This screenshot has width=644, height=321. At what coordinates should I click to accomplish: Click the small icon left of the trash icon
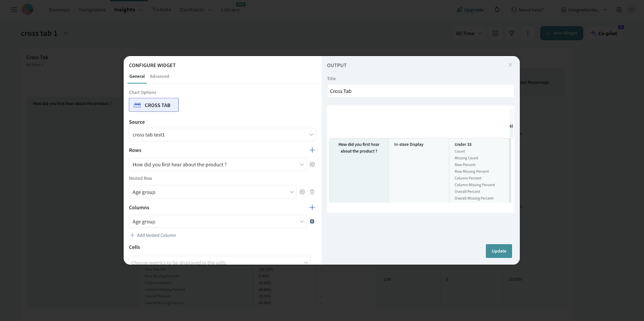pos(302,192)
